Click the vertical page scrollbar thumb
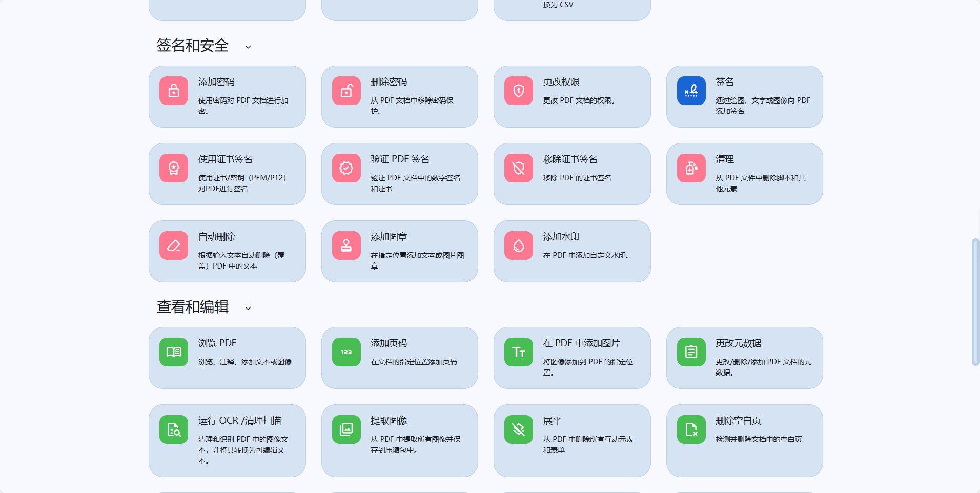 click(975, 302)
